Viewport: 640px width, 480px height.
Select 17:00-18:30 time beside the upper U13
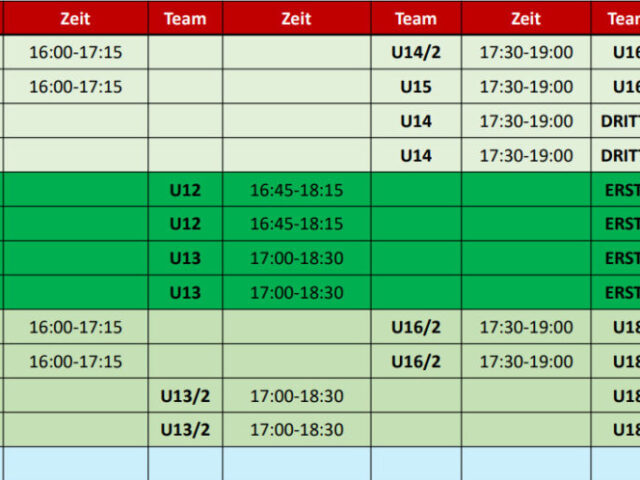[296, 258]
